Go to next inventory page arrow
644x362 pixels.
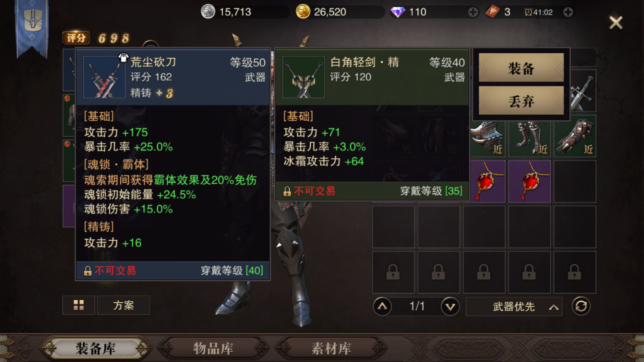click(450, 306)
